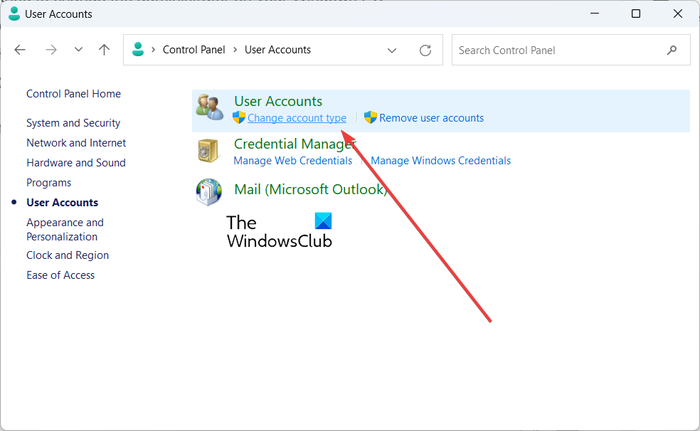
Task: Open Manage Web Credentials
Action: tap(293, 160)
